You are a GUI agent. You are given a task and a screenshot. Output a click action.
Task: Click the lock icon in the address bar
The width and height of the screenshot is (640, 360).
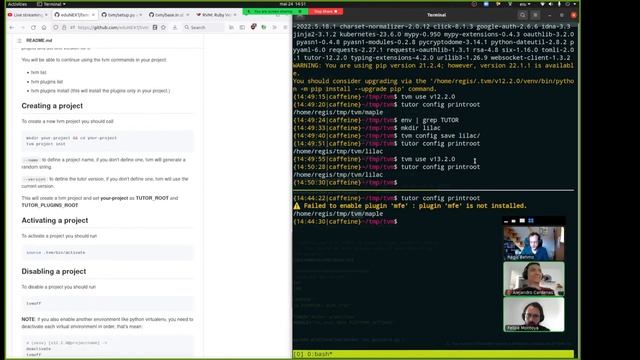(64, 27)
